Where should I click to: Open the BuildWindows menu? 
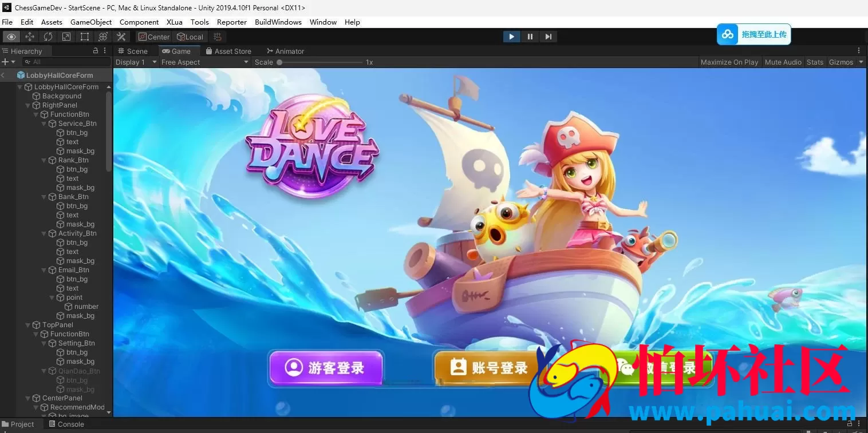(278, 22)
